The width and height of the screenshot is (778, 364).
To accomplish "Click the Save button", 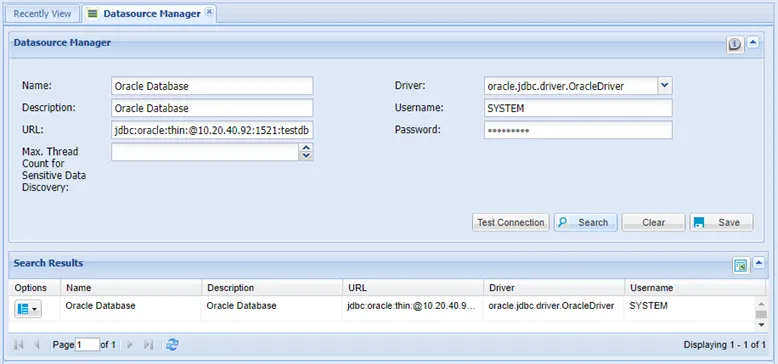I will click(721, 222).
